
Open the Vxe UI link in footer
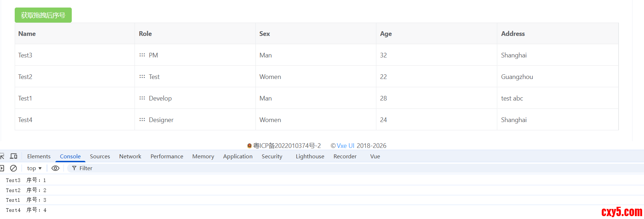click(x=345, y=145)
